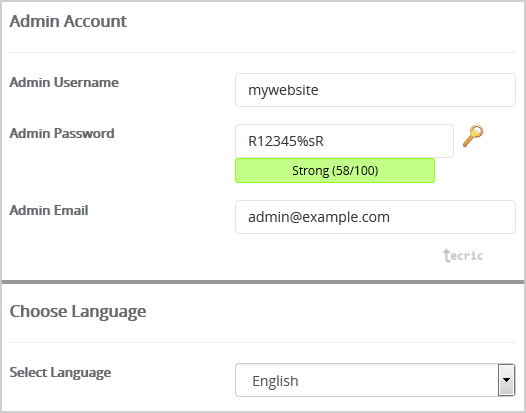Click the thin line under Admin Account heading
Image resolution: width=526 pixels, height=413 pixels.
(262, 52)
